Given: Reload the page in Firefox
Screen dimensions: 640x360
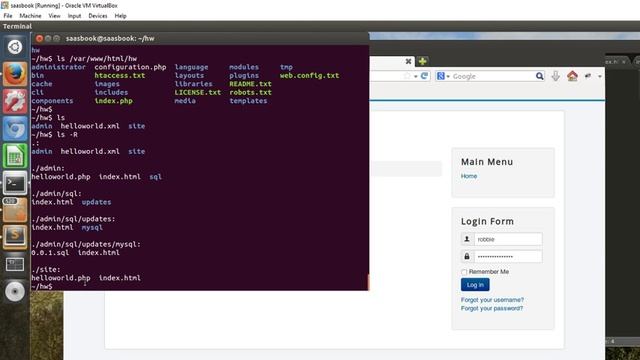Looking at the screenshot, I should point(424,76).
